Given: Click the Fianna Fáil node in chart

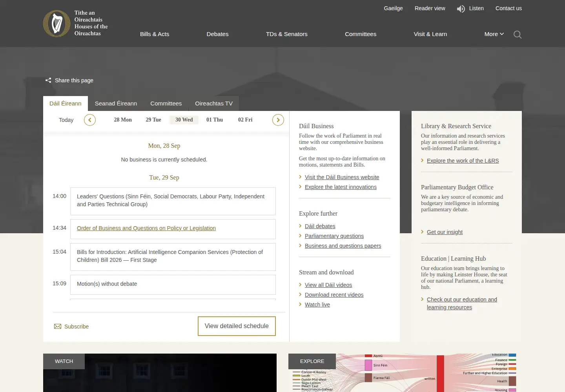Looking at the screenshot, I should 368,378.
